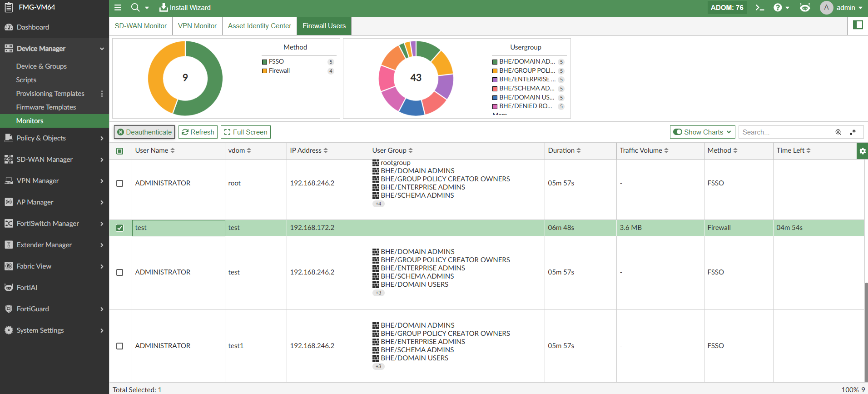The width and height of the screenshot is (868, 394).
Task: Open the FortiAI robot icon in header
Action: [804, 8]
